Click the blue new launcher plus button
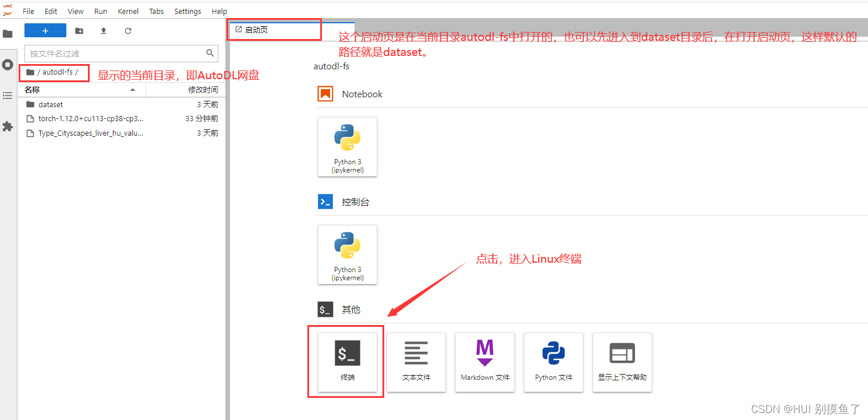Image resolution: width=868 pixels, height=420 pixels. pyautogui.click(x=45, y=30)
